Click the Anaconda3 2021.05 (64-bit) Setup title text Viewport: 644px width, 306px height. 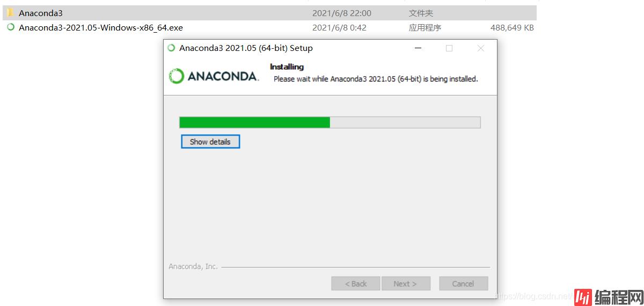(246, 48)
